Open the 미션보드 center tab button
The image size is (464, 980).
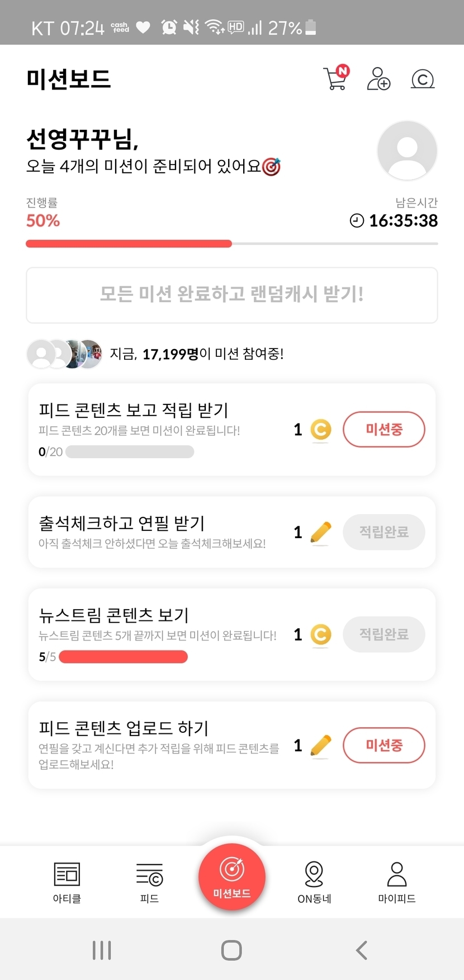[x=232, y=877]
